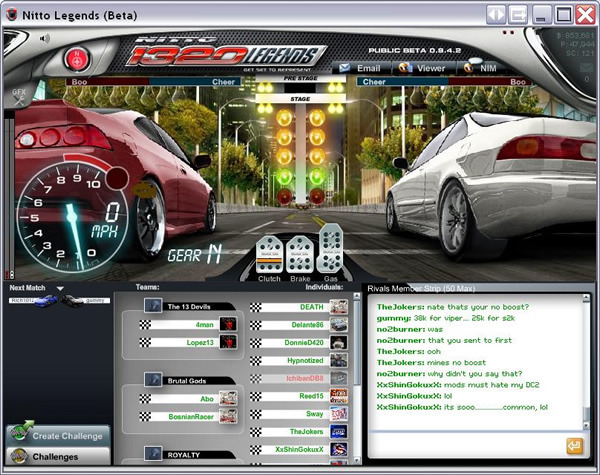Click the racer list scroll down arrow

click(357, 460)
